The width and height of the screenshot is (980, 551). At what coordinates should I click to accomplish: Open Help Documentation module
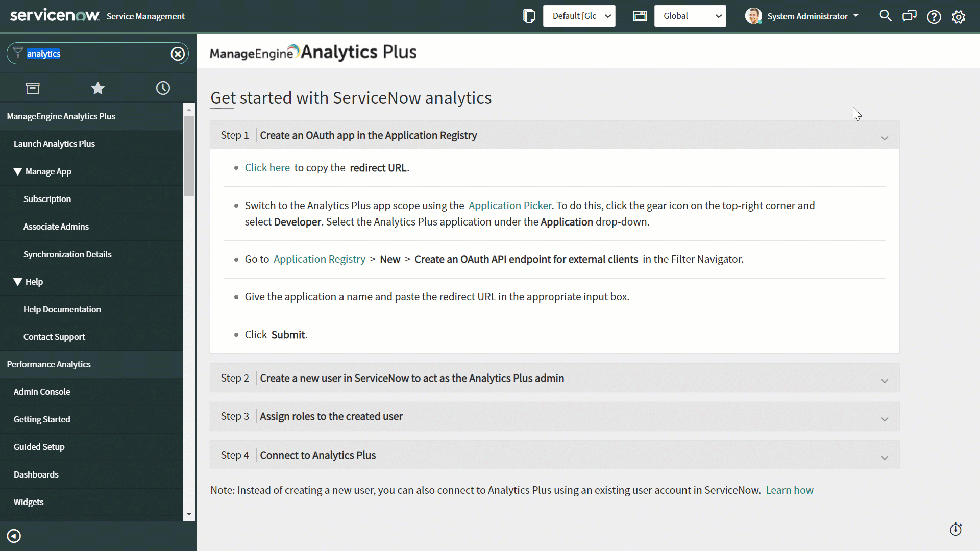91,309
